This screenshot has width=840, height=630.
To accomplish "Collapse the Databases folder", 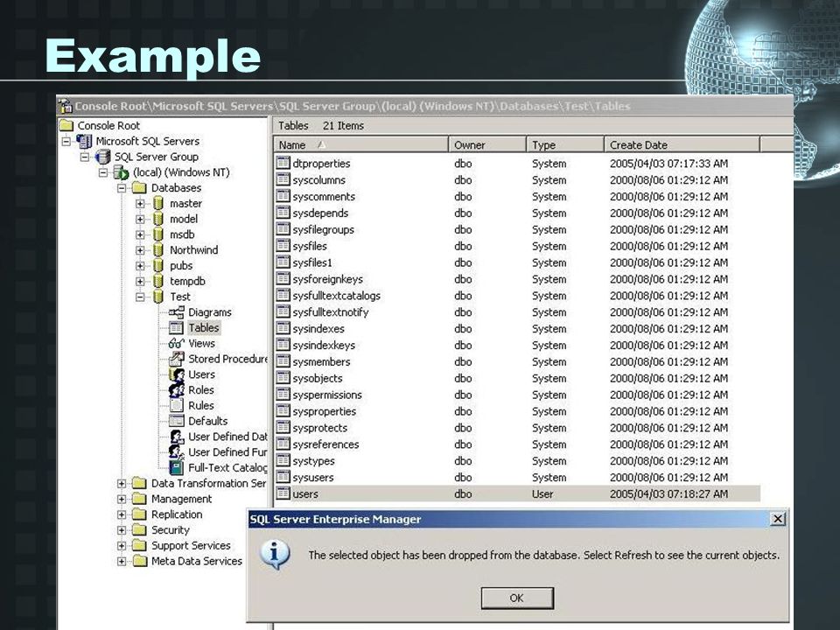I will point(122,188).
